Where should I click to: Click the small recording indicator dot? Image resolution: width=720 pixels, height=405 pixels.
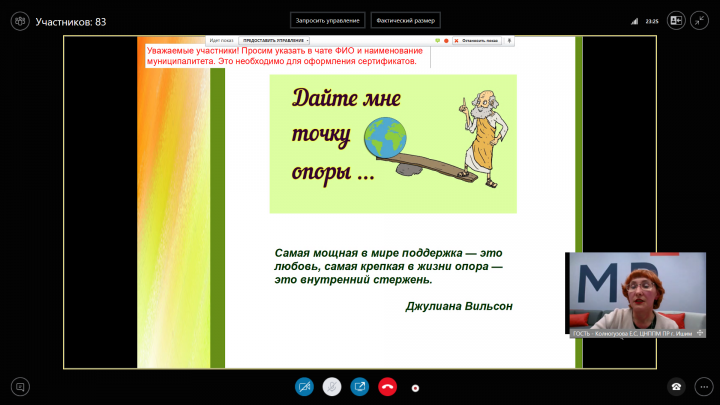pyautogui.click(x=415, y=387)
